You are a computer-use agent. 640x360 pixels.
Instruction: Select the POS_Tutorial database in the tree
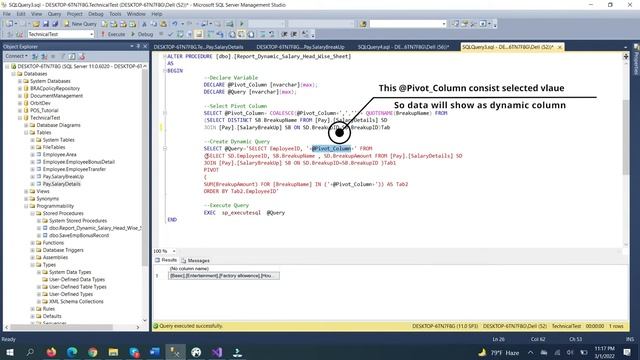click(44, 111)
